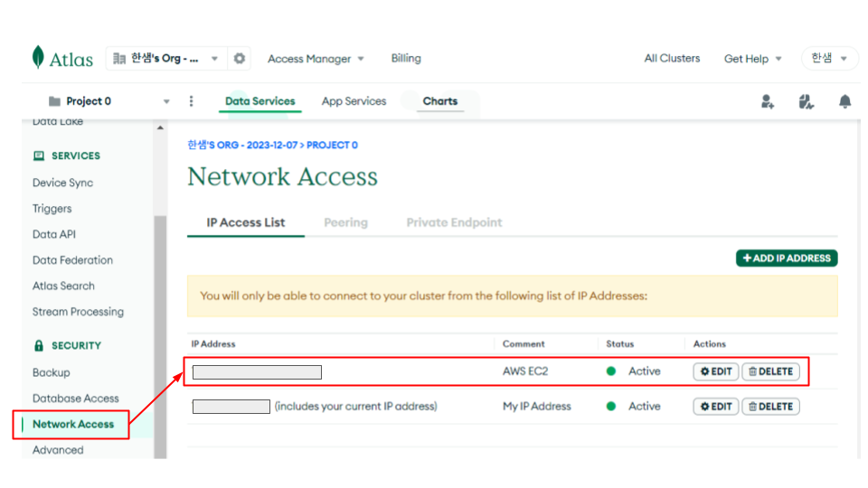Expand the organization selector dropdown
The height and width of the screenshot is (488, 868).
214,59
